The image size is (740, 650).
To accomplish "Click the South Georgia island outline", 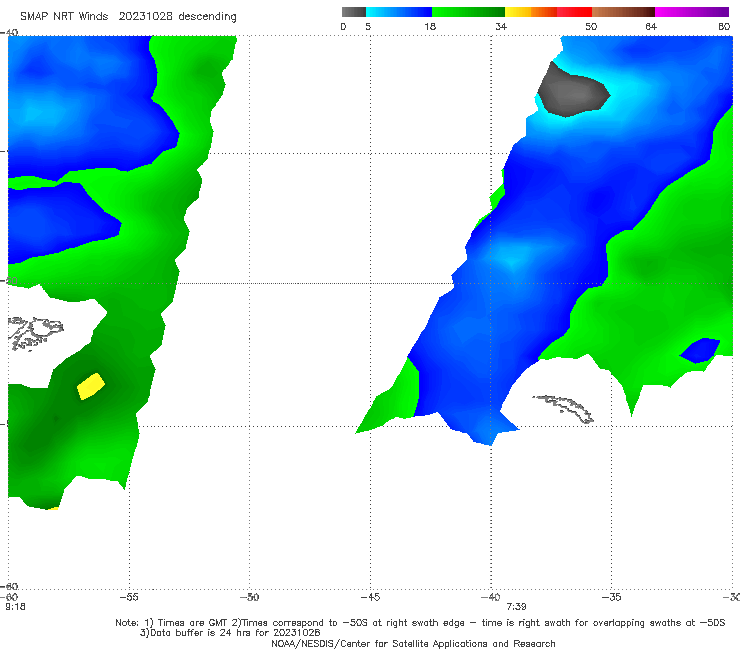I will click(564, 409).
